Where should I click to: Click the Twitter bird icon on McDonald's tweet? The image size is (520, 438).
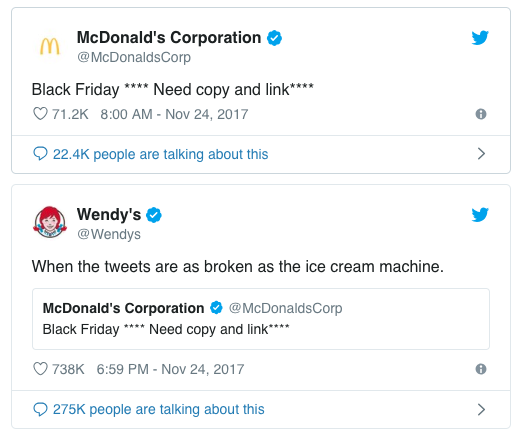(480, 37)
